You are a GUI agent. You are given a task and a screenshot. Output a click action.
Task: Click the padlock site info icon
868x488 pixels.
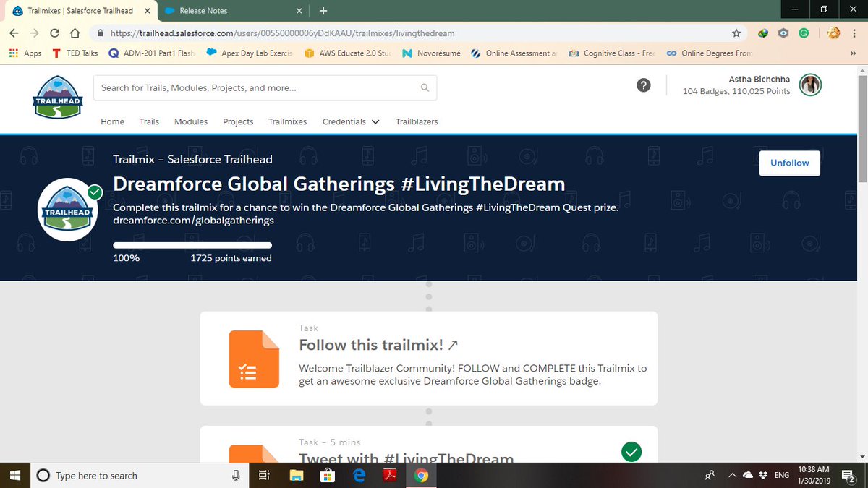(101, 33)
